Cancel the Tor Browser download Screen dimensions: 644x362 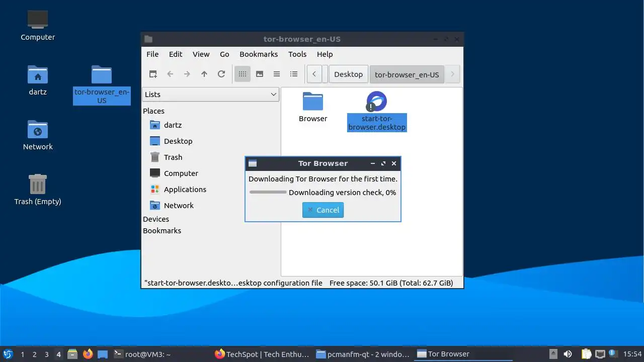(323, 210)
